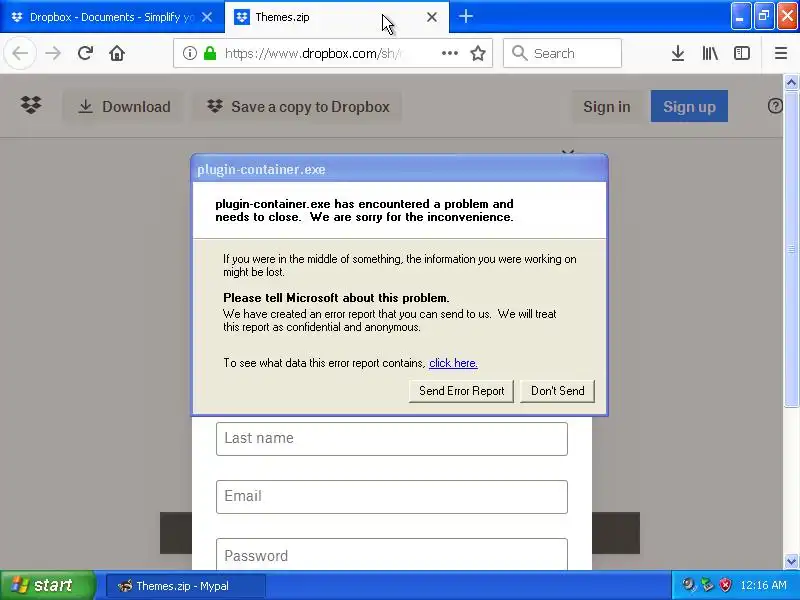800x600 pixels.
Task: Click the Sign in button
Action: [607, 107]
